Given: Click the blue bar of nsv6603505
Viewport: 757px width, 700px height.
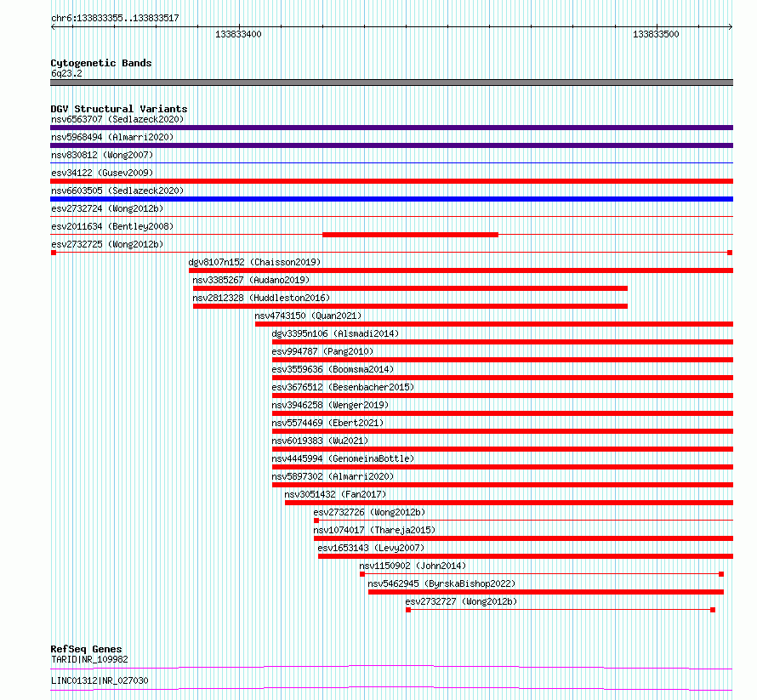Looking at the screenshot, I should pyautogui.click(x=391, y=199).
